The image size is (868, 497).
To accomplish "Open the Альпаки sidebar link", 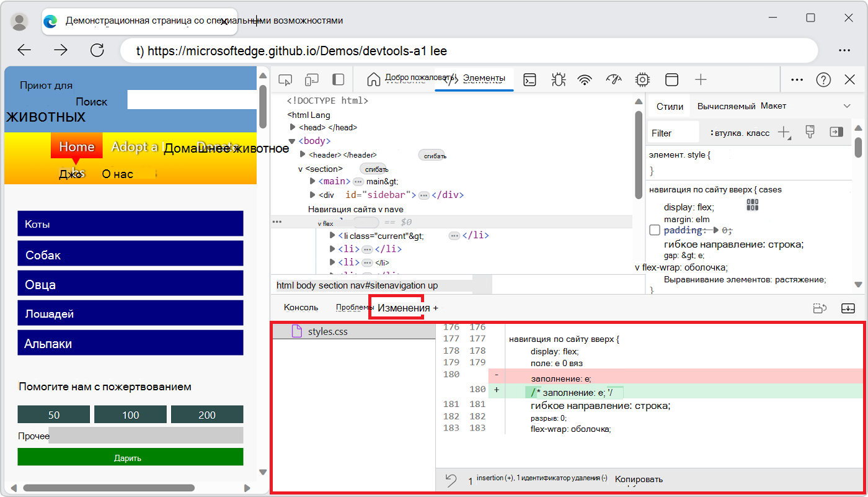I will (x=130, y=343).
